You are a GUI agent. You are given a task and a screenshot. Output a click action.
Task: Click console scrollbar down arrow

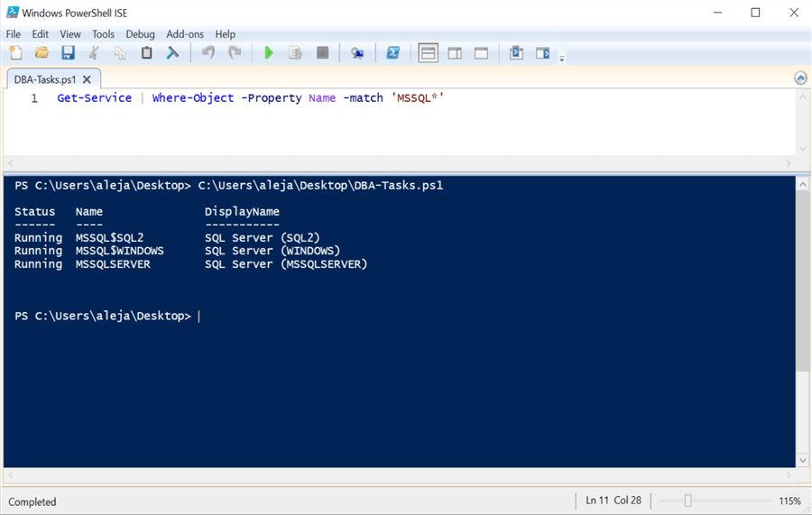(803, 460)
